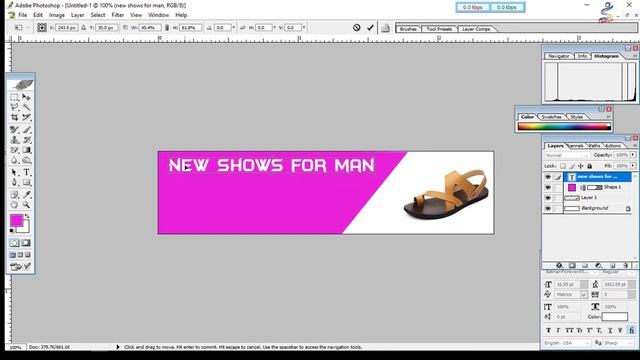
Task: Switch foreground and background colors
Action: (x=27, y=216)
